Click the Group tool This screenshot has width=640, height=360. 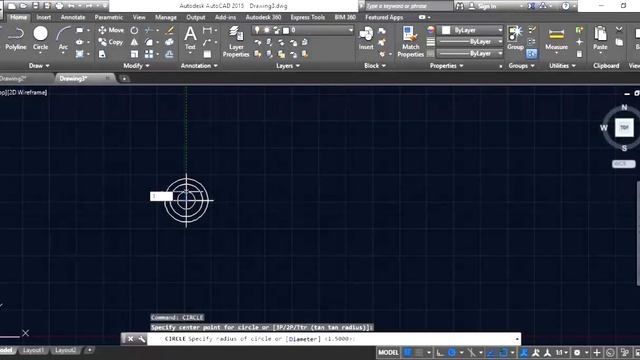point(515,38)
